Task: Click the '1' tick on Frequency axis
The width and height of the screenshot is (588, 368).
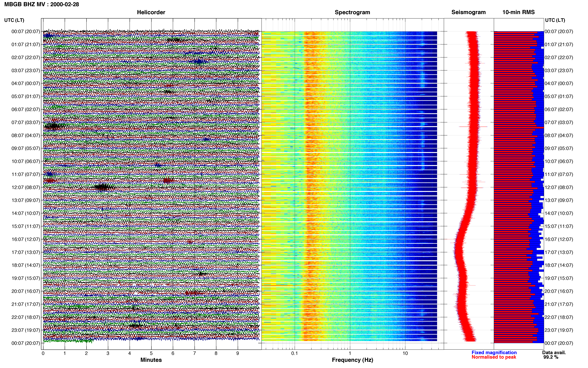Action: tap(350, 353)
